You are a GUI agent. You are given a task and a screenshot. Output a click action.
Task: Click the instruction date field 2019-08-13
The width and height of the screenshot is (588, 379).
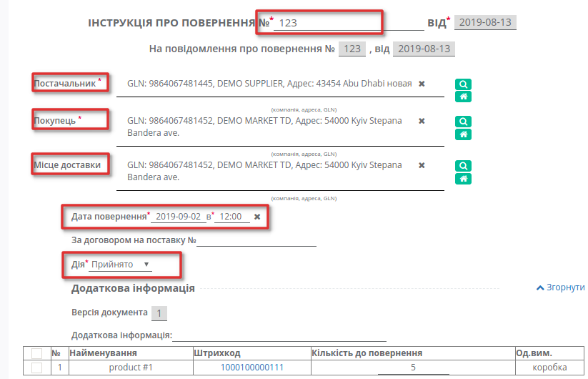click(x=485, y=22)
